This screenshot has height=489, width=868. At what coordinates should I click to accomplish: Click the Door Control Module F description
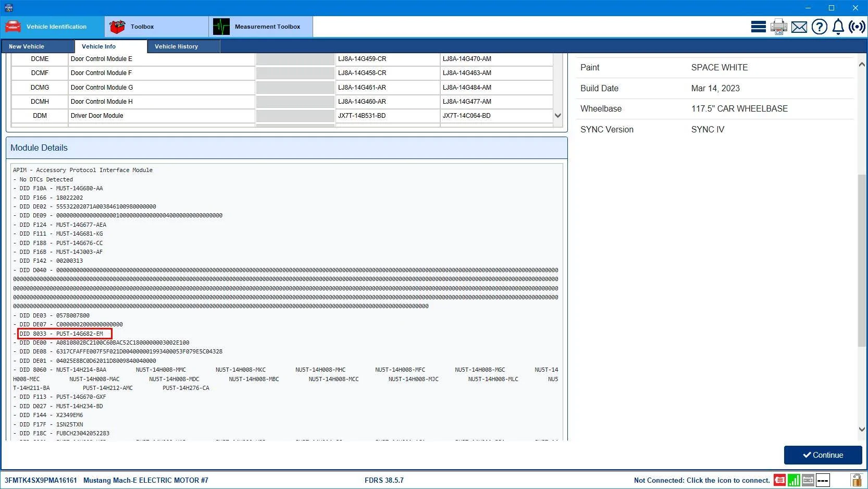(101, 73)
